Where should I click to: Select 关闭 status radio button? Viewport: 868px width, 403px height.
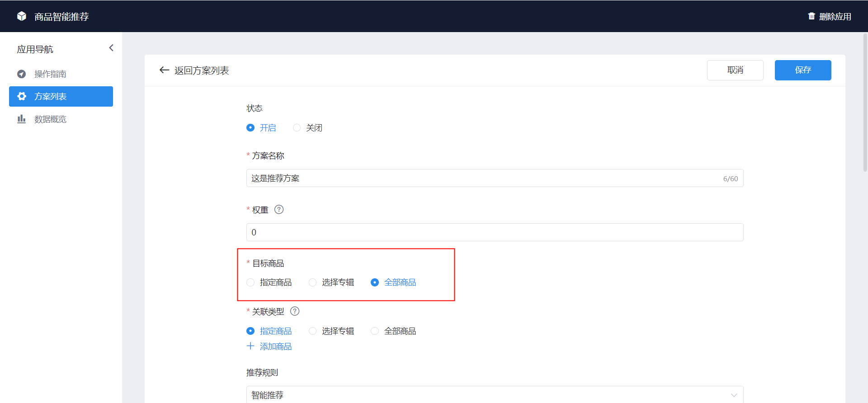coord(297,128)
